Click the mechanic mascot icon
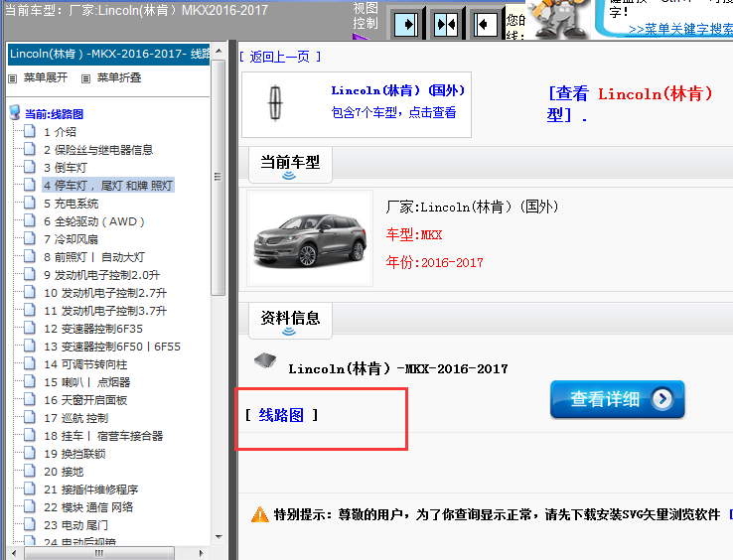733x560 pixels. 558,19
